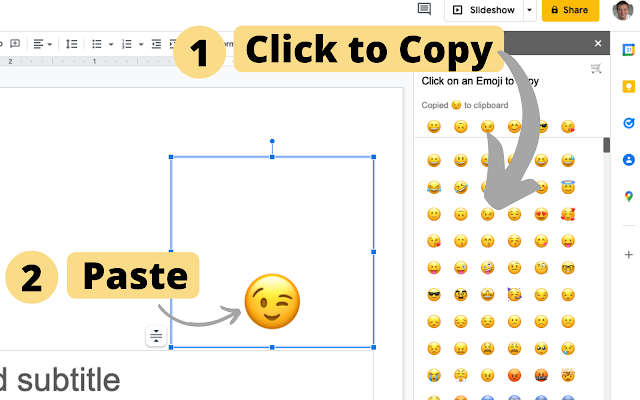Expand the bulleted list style dropdown

pos(111,44)
